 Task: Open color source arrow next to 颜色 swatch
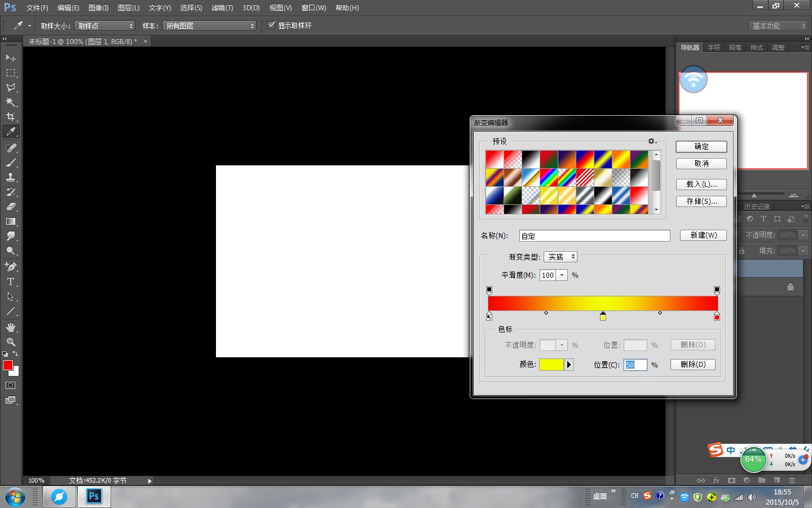point(569,365)
